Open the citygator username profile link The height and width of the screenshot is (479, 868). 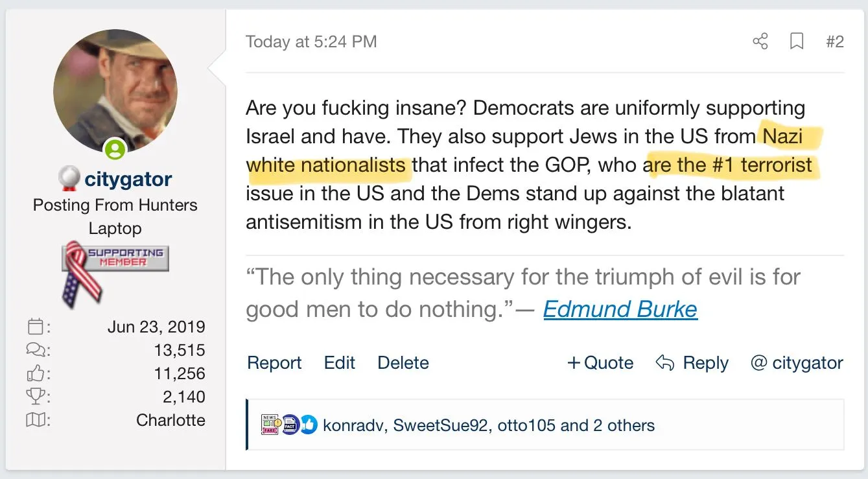tap(128, 178)
